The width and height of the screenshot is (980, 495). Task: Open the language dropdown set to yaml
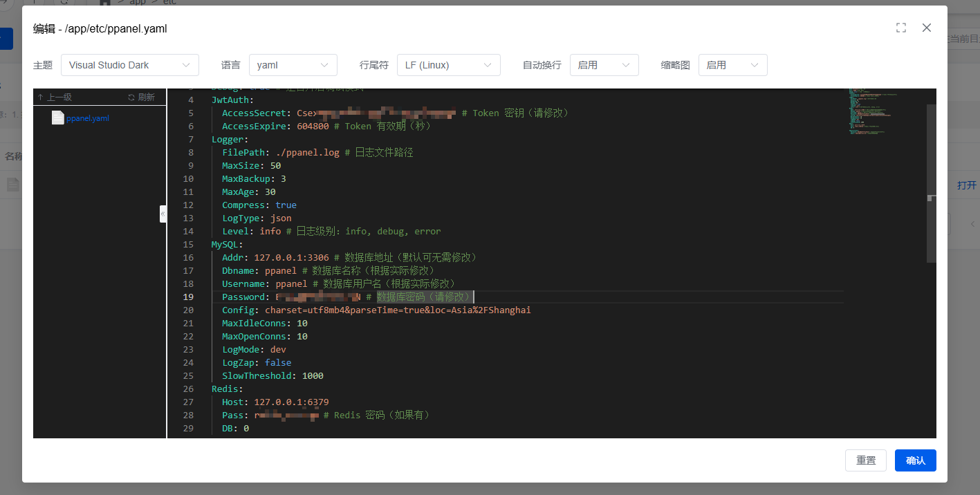click(293, 65)
